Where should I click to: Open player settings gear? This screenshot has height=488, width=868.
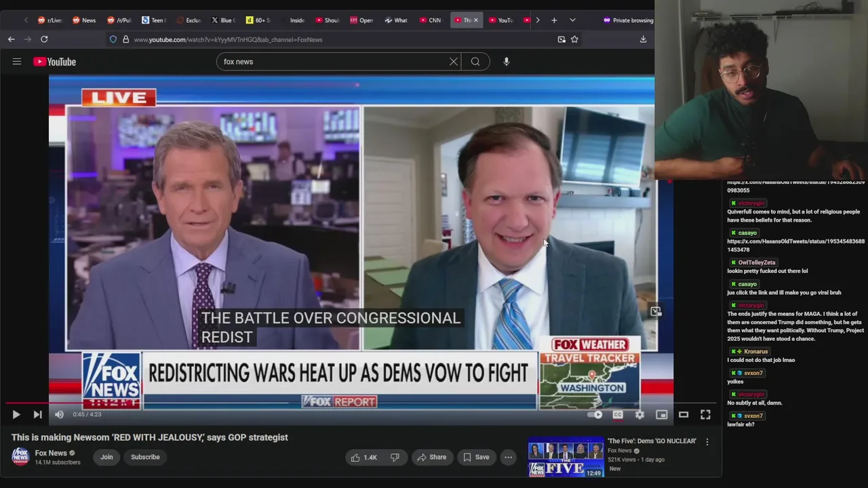point(639,415)
